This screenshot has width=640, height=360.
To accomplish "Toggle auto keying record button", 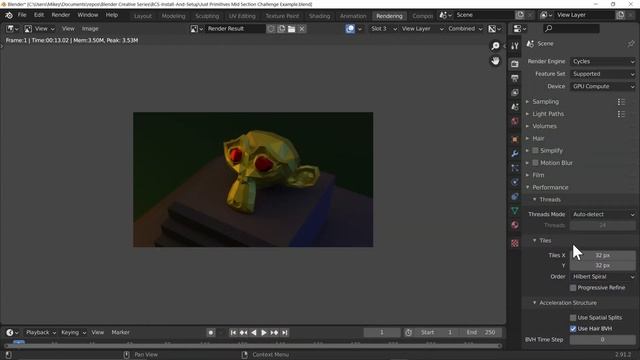I will click(211, 333).
